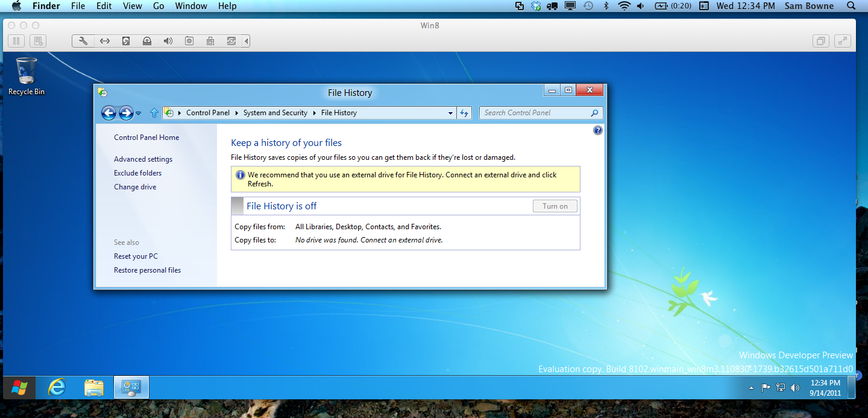Click the Search Control Panel field
Viewport: 868px width, 418px height.
point(541,113)
